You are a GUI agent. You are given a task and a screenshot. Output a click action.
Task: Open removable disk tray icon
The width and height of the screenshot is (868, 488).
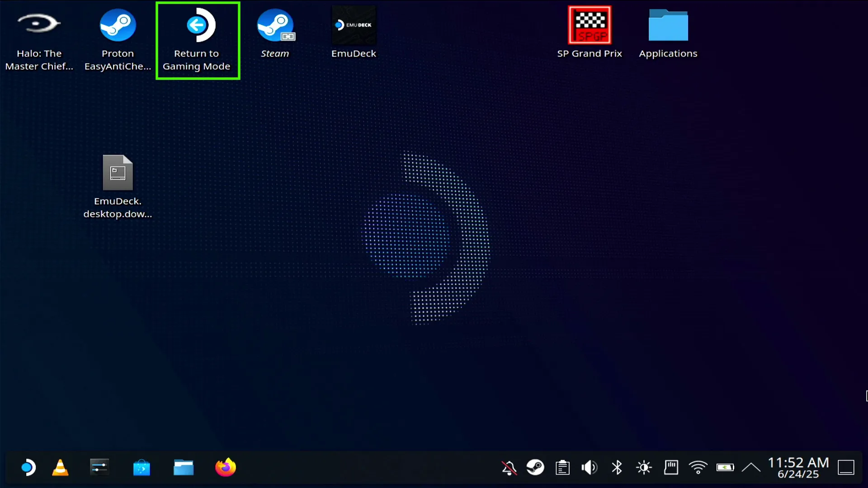671,468
